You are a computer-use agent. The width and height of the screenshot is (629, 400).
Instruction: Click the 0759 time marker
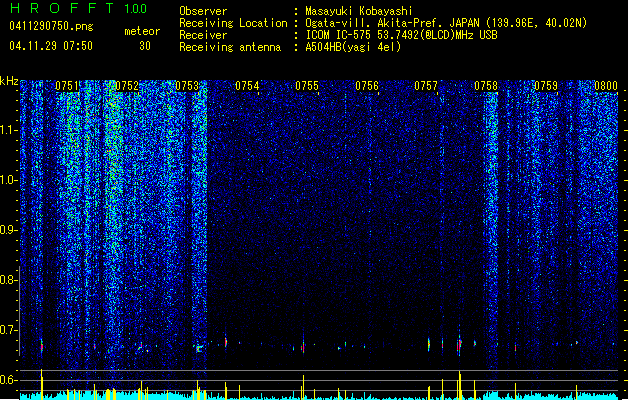coord(546,86)
